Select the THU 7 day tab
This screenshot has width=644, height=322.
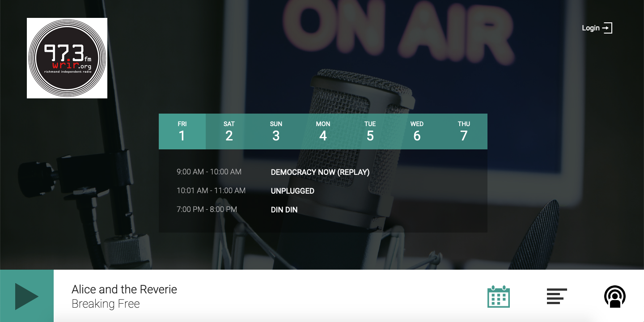point(464,131)
